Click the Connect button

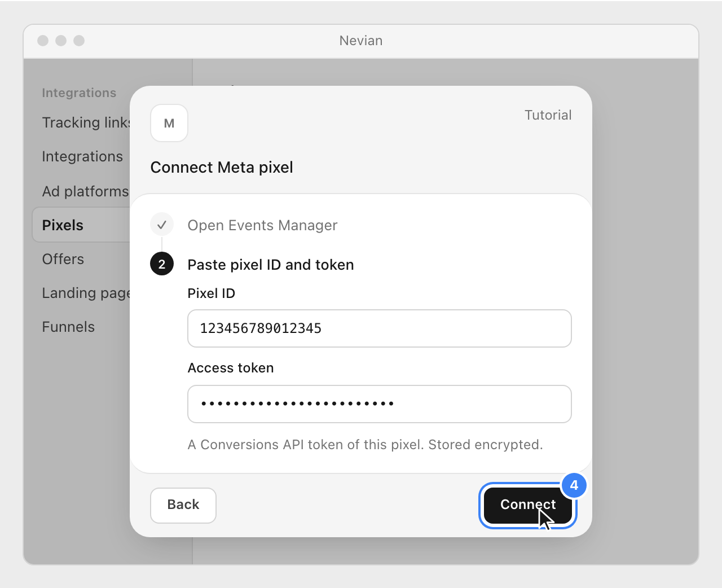(x=528, y=504)
